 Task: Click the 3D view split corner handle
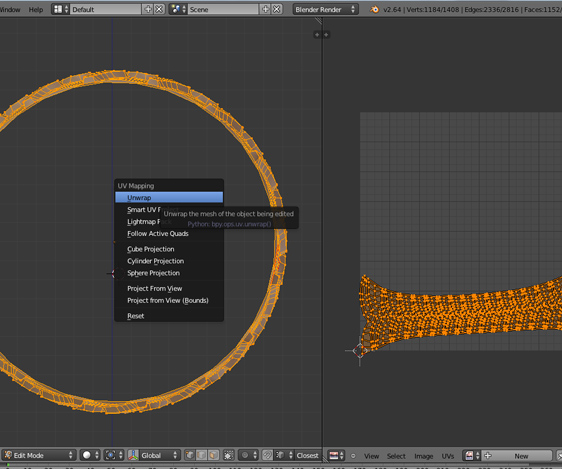[318, 21]
